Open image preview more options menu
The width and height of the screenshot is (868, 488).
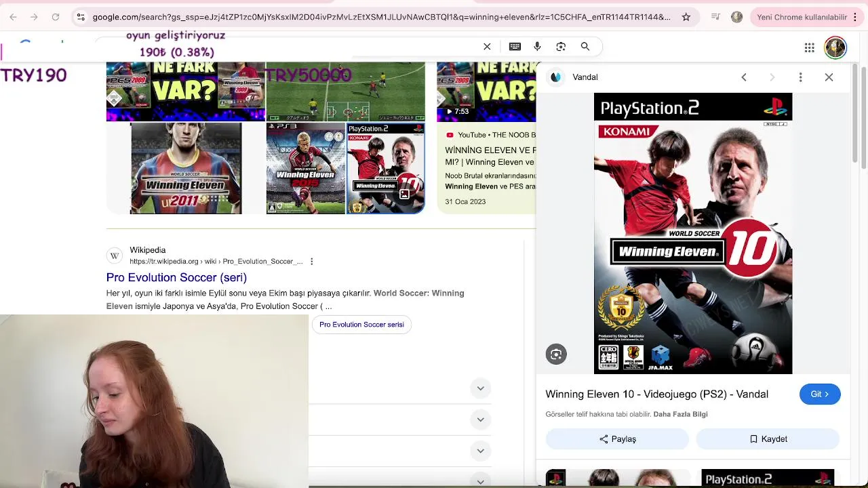coord(800,77)
